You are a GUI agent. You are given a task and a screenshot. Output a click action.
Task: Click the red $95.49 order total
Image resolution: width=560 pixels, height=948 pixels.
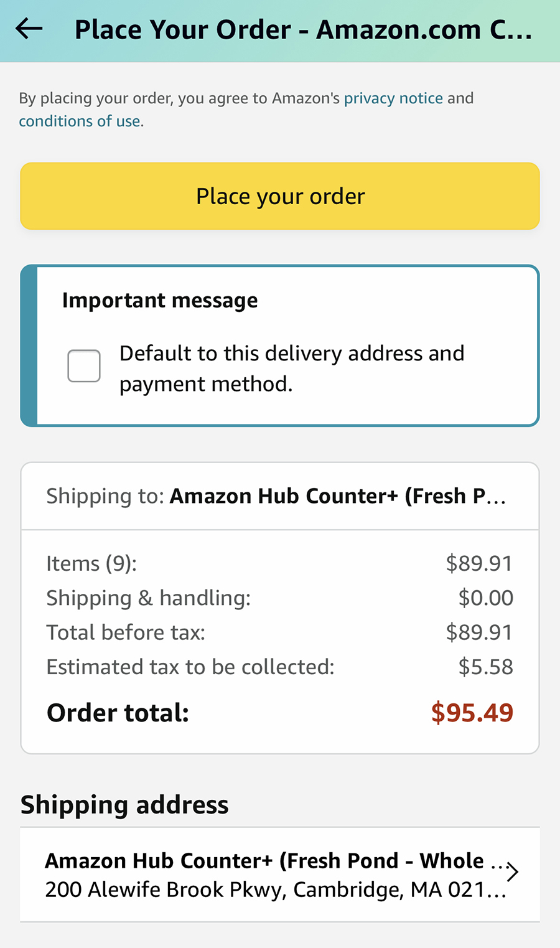click(472, 713)
